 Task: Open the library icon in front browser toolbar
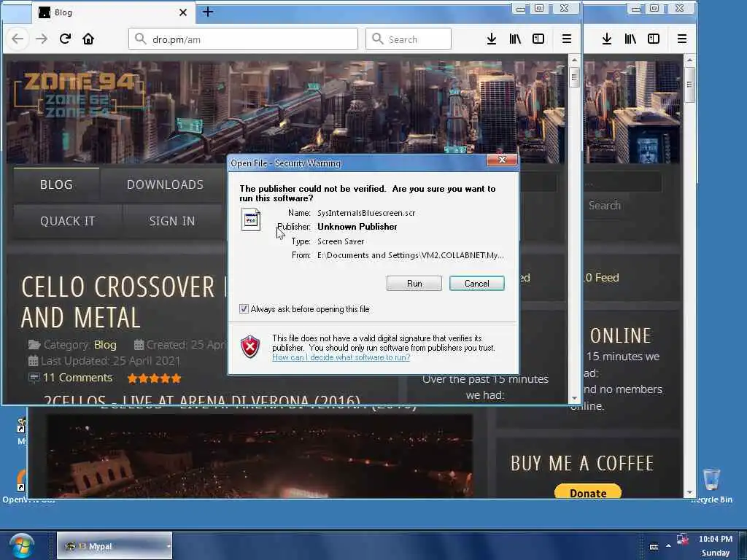click(x=515, y=39)
